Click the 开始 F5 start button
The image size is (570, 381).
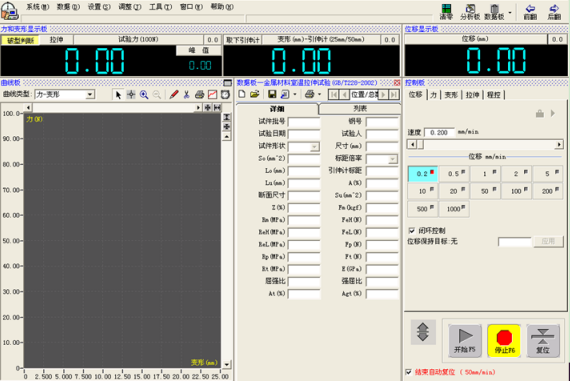465,341
